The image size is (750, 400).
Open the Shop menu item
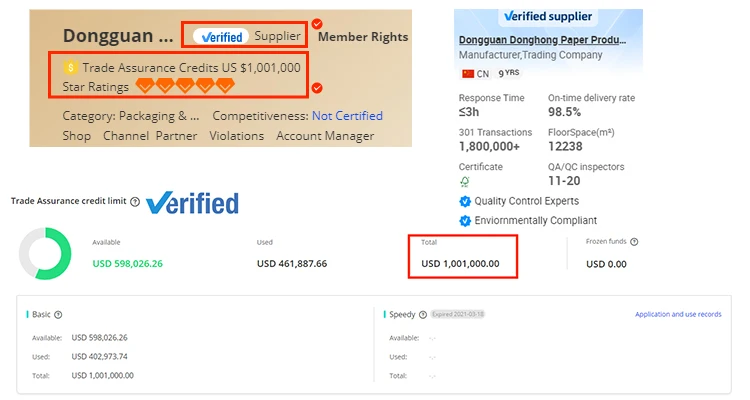77,136
